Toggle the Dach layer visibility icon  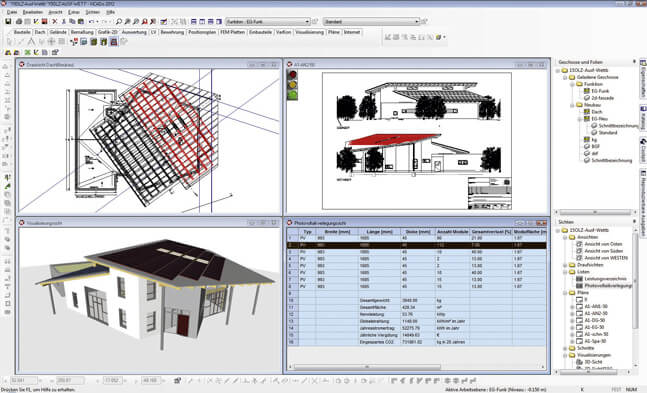coord(587,111)
